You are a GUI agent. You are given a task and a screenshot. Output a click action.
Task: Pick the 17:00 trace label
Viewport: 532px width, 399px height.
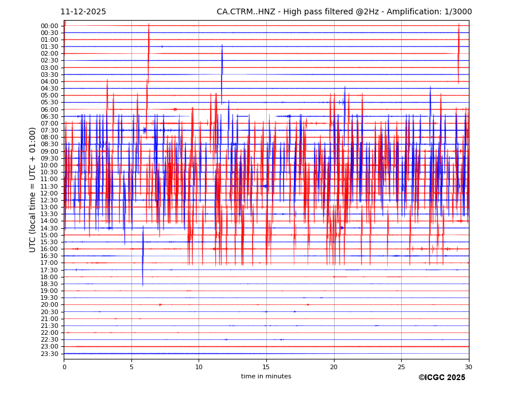49,263
